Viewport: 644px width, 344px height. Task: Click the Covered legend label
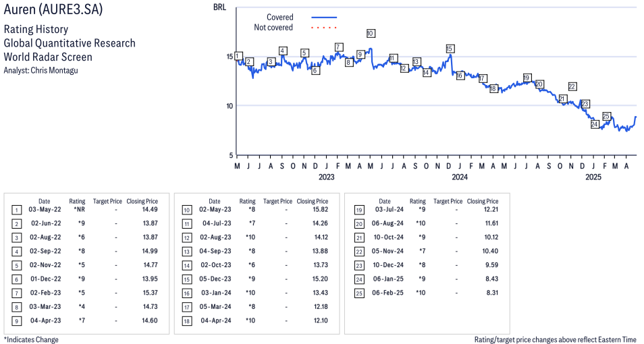point(279,18)
